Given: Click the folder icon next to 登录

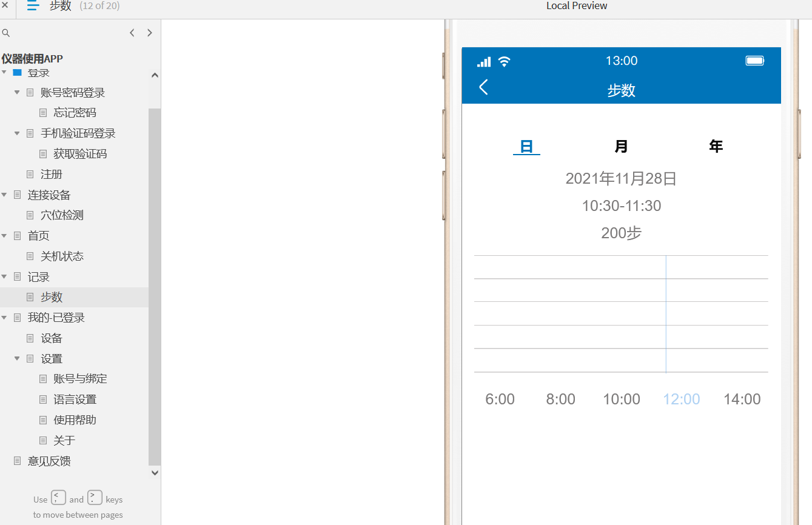Looking at the screenshot, I should pyautogui.click(x=18, y=73).
